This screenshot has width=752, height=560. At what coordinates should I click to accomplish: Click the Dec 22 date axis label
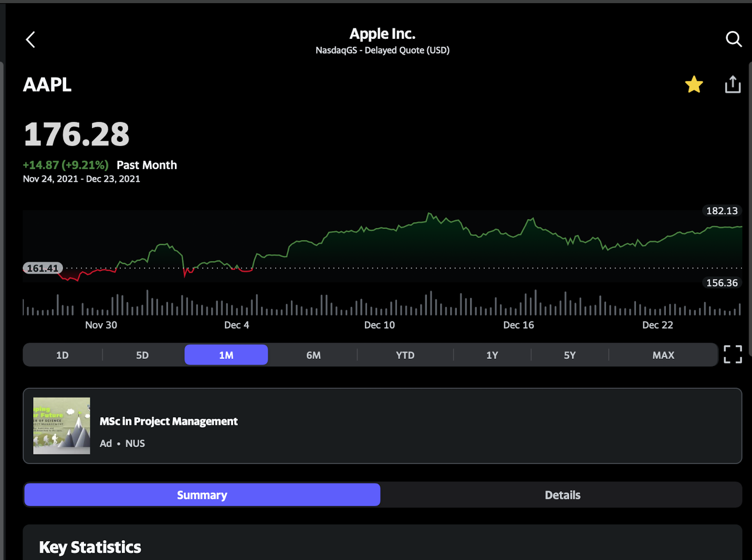point(657,325)
